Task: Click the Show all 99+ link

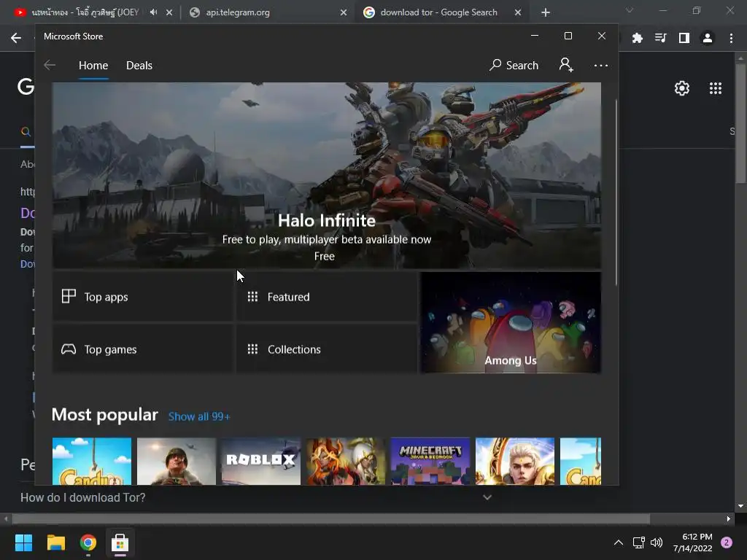Action: coord(199,416)
